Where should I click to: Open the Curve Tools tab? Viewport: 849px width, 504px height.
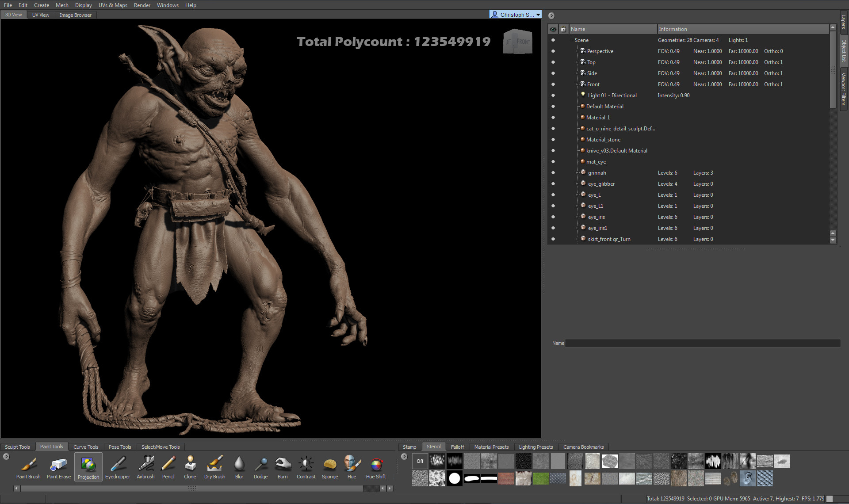(x=86, y=447)
